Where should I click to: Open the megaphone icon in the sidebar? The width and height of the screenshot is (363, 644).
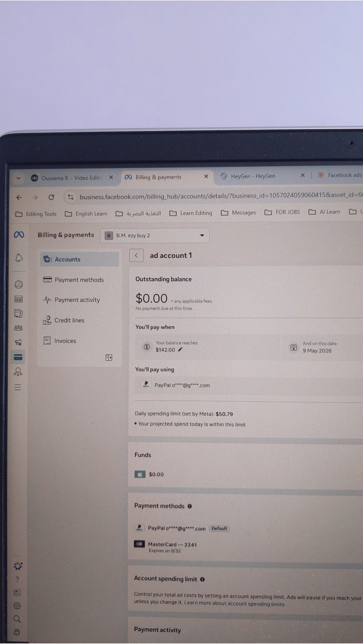coord(18,343)
